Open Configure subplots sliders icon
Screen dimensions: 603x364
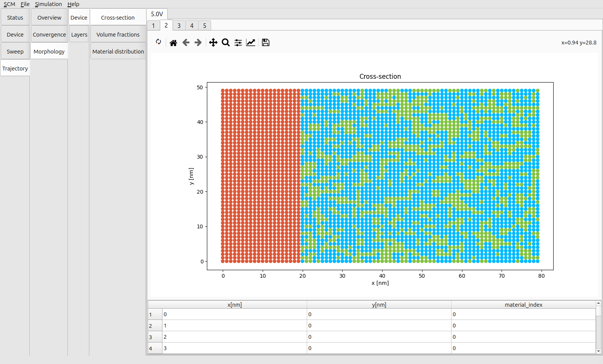click(x=238, y=43)
